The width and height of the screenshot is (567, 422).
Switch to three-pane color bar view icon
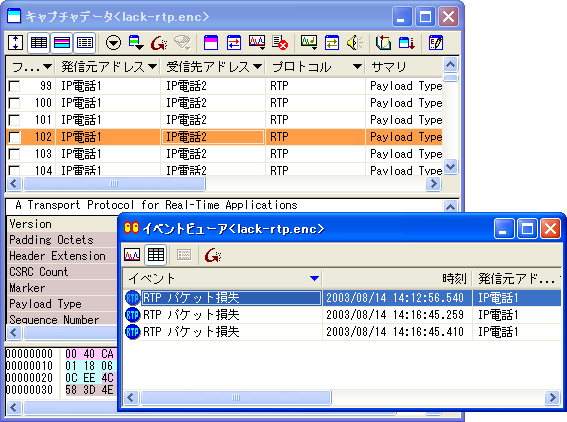coord(62,43)
